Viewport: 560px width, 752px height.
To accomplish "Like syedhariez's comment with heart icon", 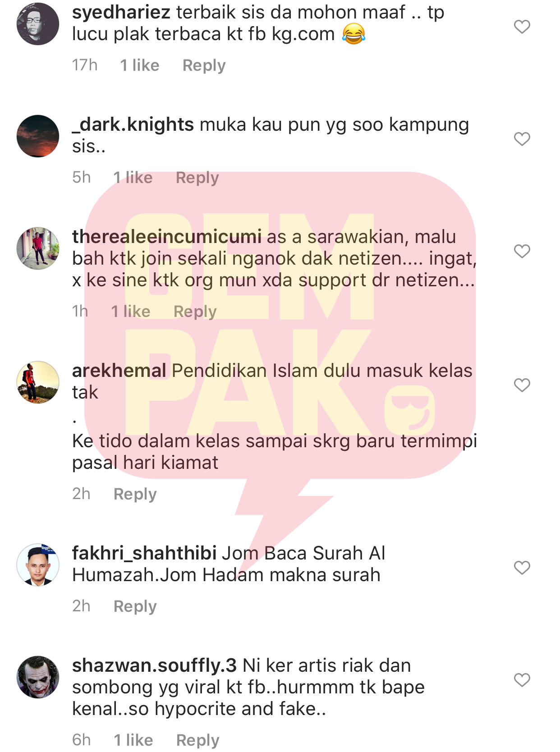I will click(522, 27).
